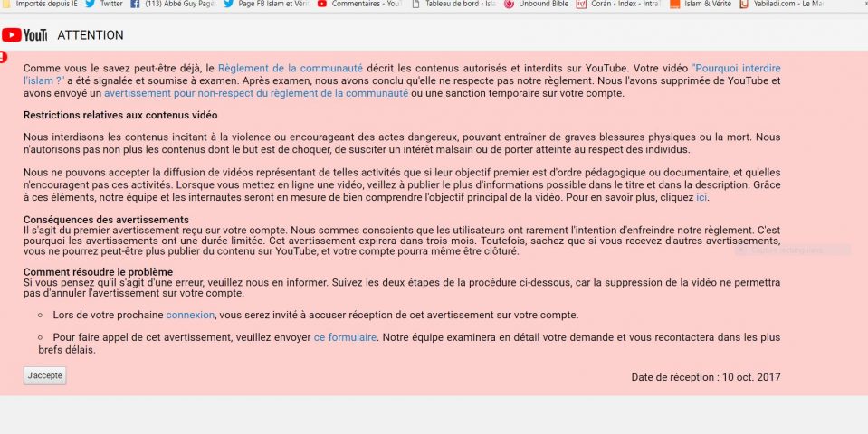Open the 'Yabiladi.com' bookmark
This screenshot has height=434, width=868.
[x=782, y=4]
